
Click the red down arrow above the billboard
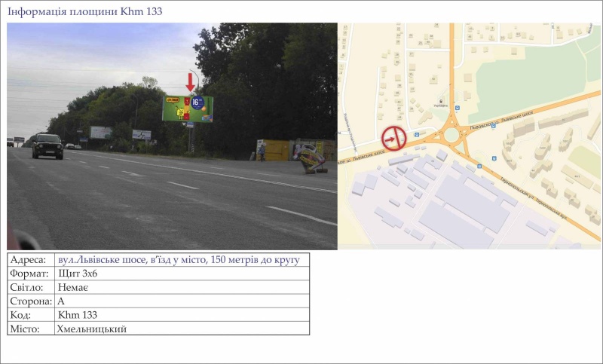pos(190,82)
